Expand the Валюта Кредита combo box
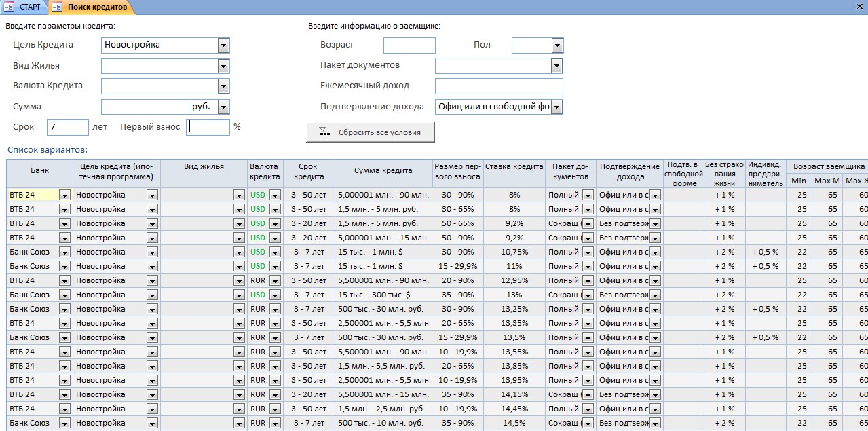 click(223, 86)
